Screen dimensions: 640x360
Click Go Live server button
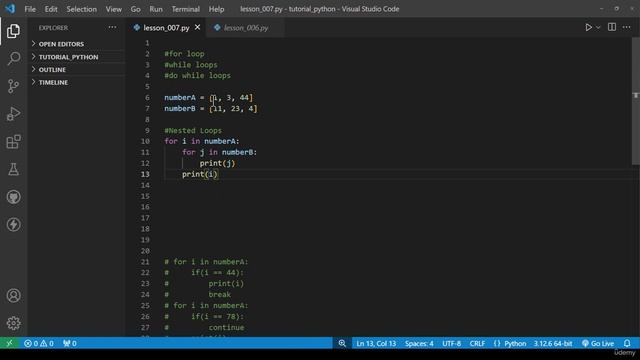coord(598,343)
